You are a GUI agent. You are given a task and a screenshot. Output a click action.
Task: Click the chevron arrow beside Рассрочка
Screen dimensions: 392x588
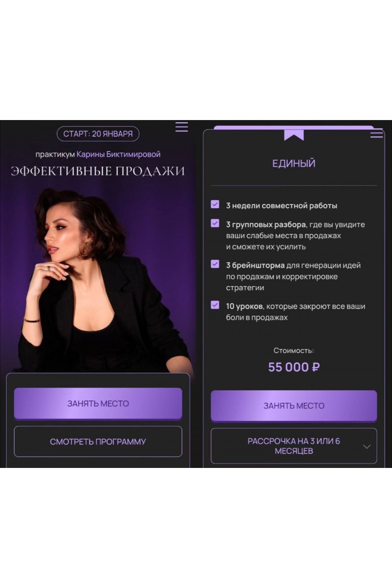click(x=367, y=446)
